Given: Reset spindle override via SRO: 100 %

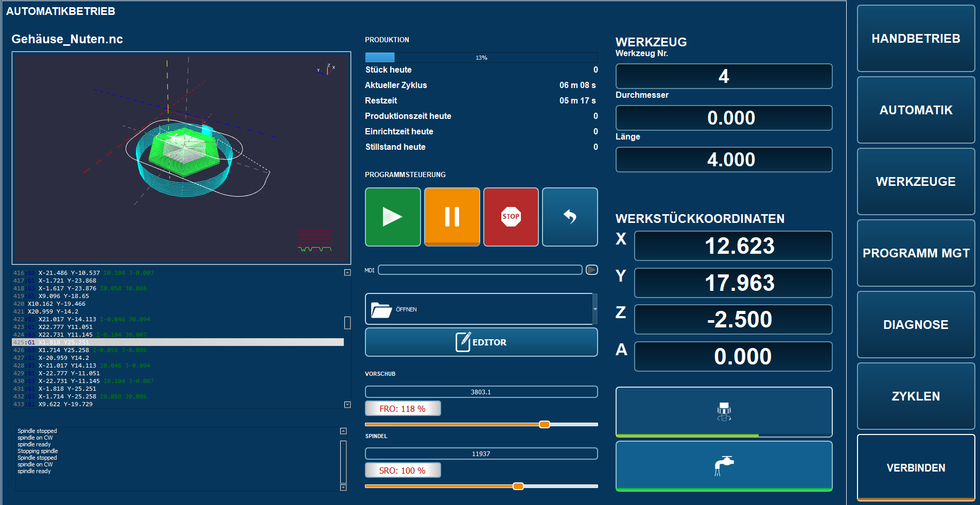Looking at the screenshot, I should [403, 471].
